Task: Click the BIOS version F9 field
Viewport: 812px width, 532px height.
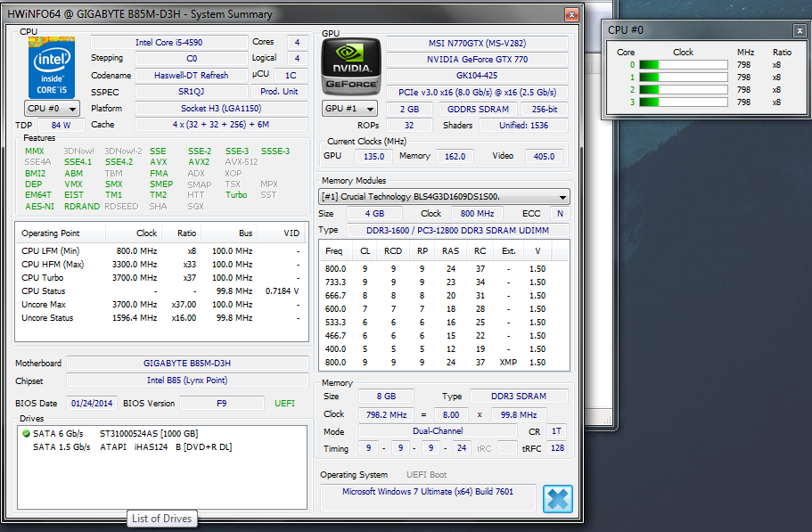Action: click(222, 404)
